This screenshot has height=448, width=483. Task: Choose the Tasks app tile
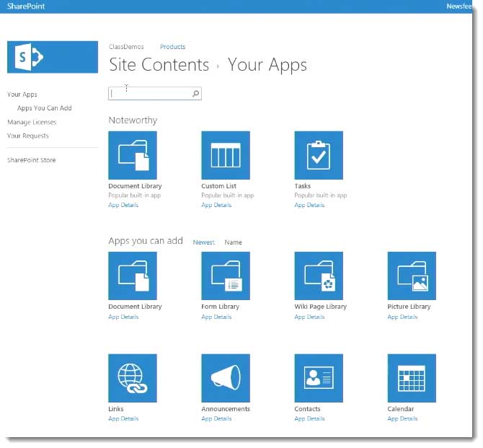point(319,155)
